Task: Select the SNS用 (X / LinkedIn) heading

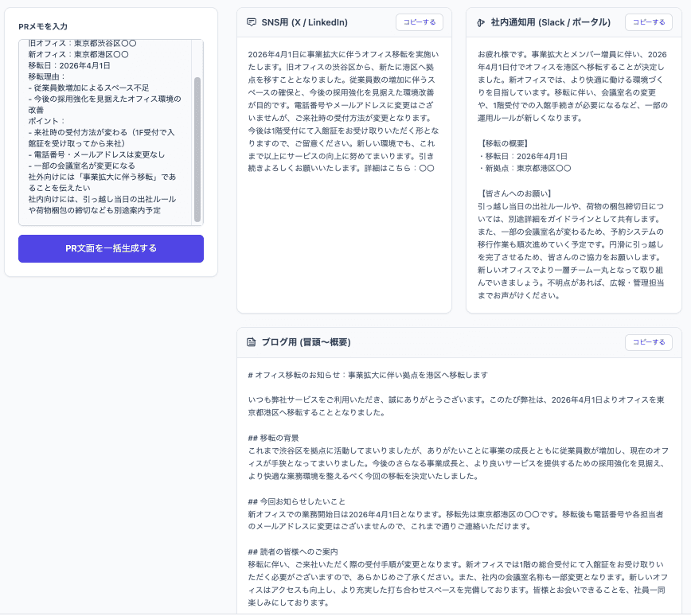Action: click(305, 22)
